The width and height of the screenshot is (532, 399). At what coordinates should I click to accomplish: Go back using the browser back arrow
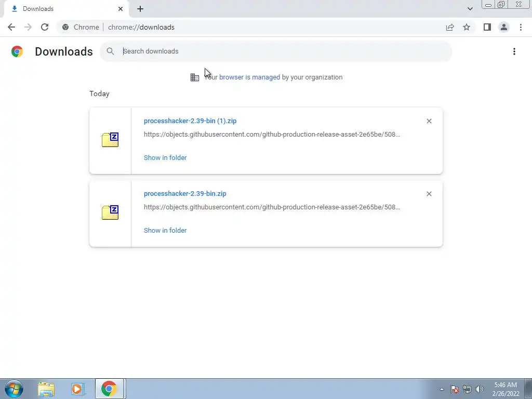(x=11, y=27)
